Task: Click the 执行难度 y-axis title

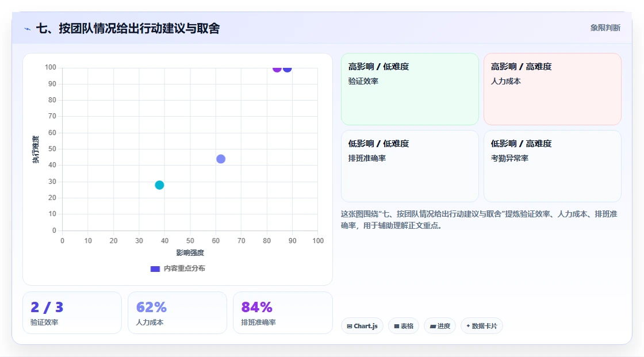Action: click(36, 149)
